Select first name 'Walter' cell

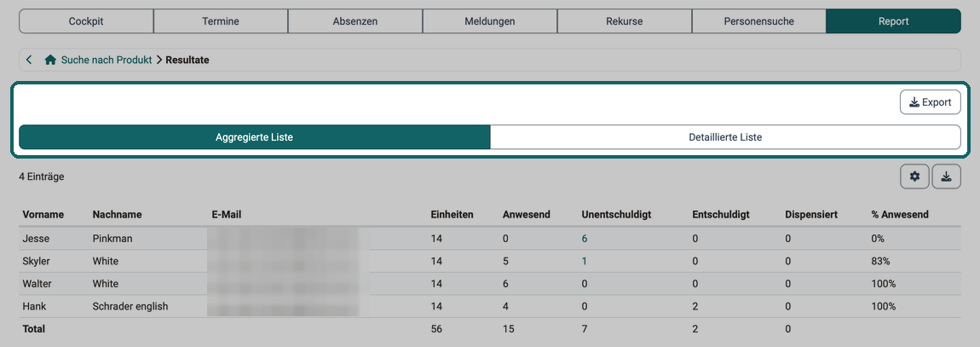(x=37, y=284)
